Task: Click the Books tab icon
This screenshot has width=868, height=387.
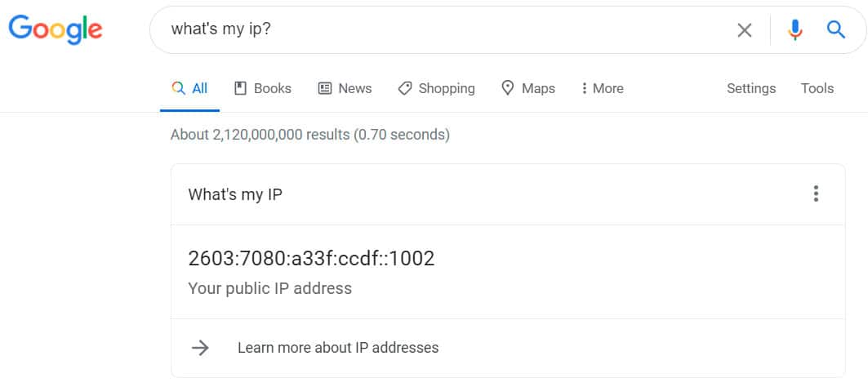Action: [x=241, y=88]
